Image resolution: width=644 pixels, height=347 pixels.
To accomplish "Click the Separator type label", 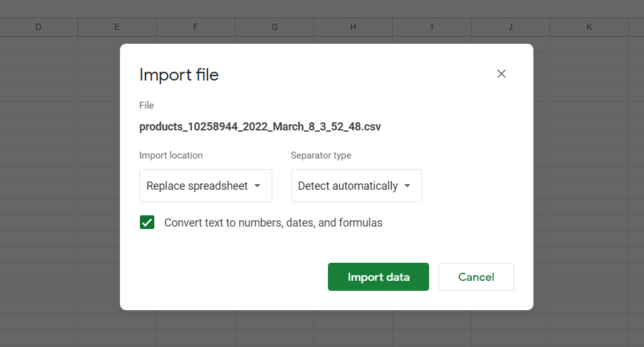I will [x=321, y=155].
